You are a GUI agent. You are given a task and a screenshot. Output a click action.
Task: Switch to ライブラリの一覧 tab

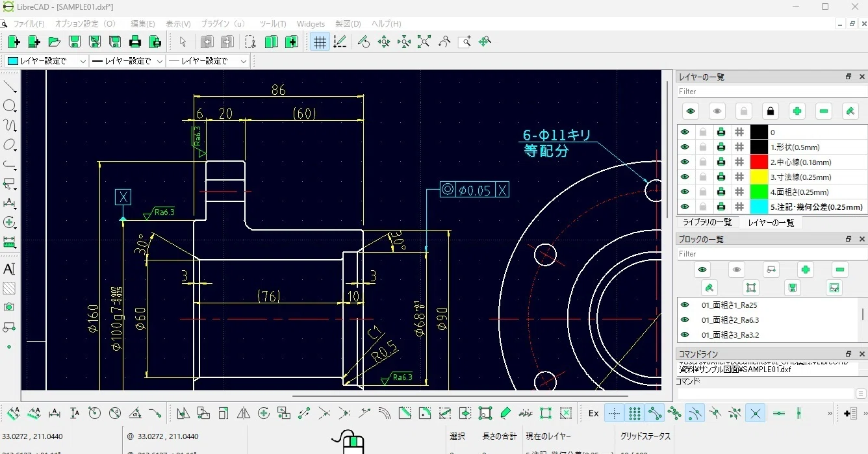[x=707, y=222]
